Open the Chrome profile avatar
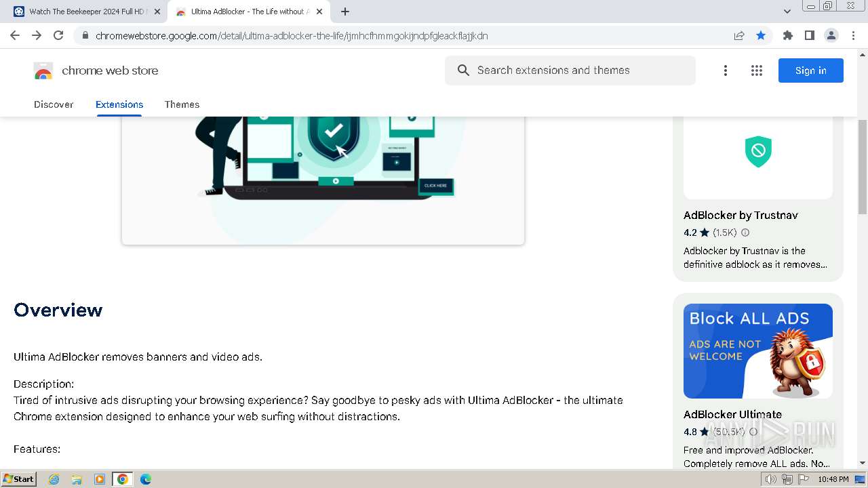 coord(831,35)
